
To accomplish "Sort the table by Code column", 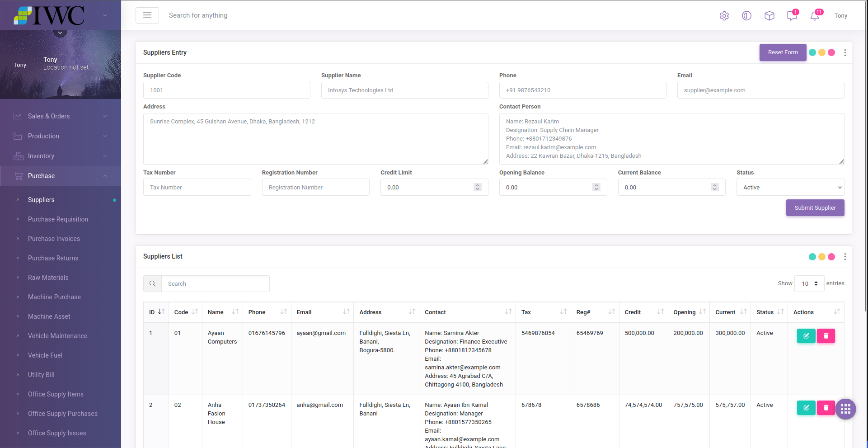I will click(x=186, y=312).
